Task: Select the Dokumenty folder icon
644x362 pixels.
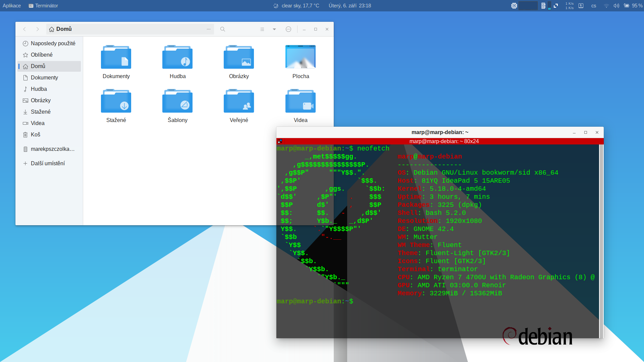Action: pyautogui.click(x=116, y=57)
